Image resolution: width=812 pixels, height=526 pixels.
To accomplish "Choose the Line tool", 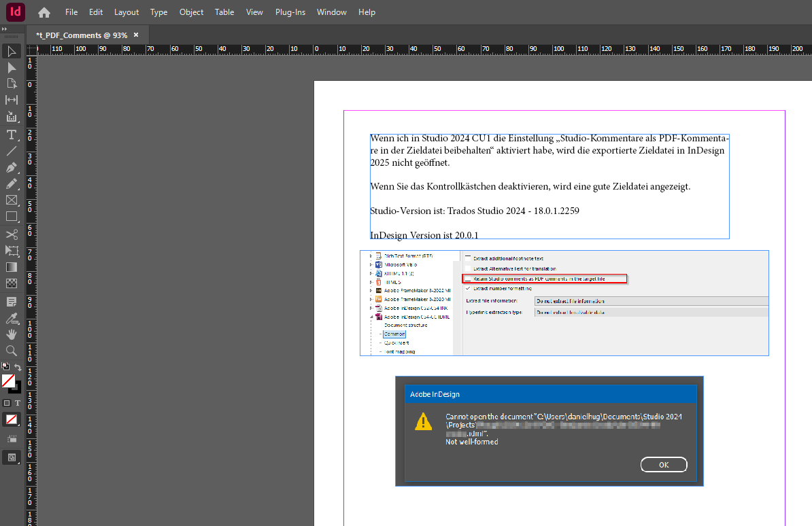I will tap(12, 151).
